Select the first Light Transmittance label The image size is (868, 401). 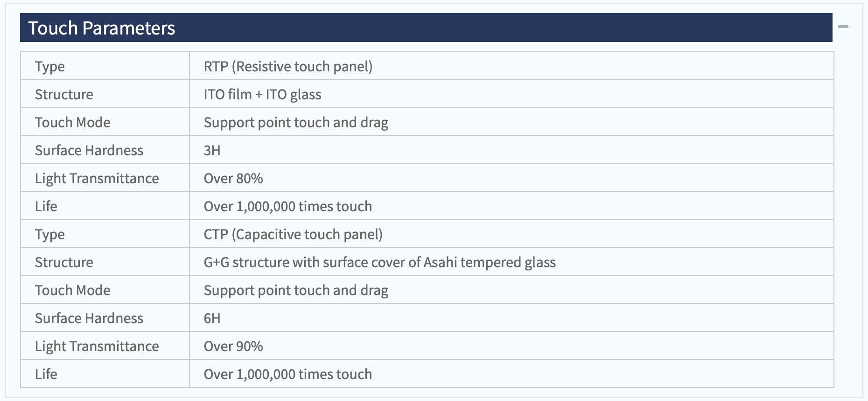97,178
